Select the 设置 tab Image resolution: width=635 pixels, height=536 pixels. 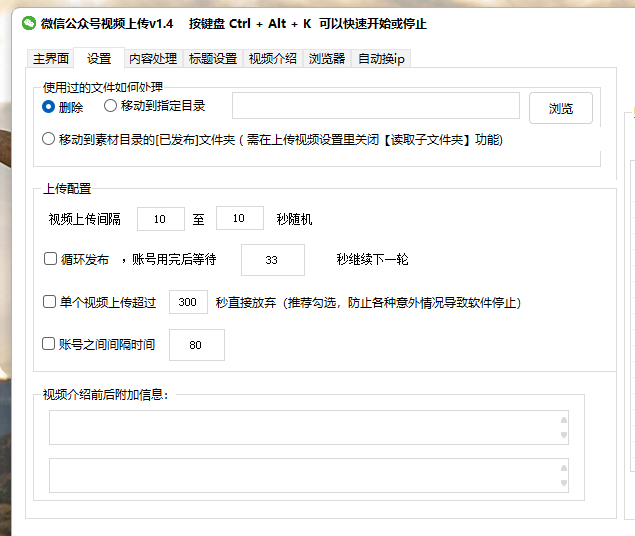pyautogui.click(x=99, y=59)
